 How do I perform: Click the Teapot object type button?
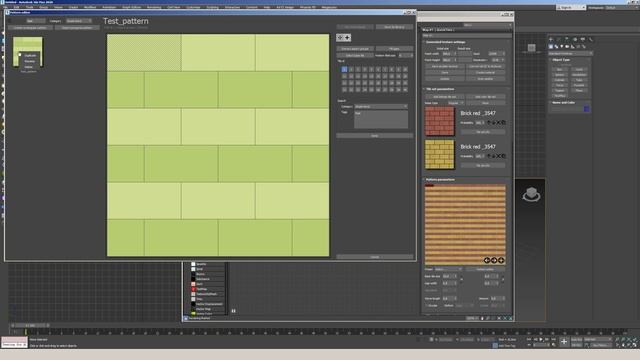[560, 91]
